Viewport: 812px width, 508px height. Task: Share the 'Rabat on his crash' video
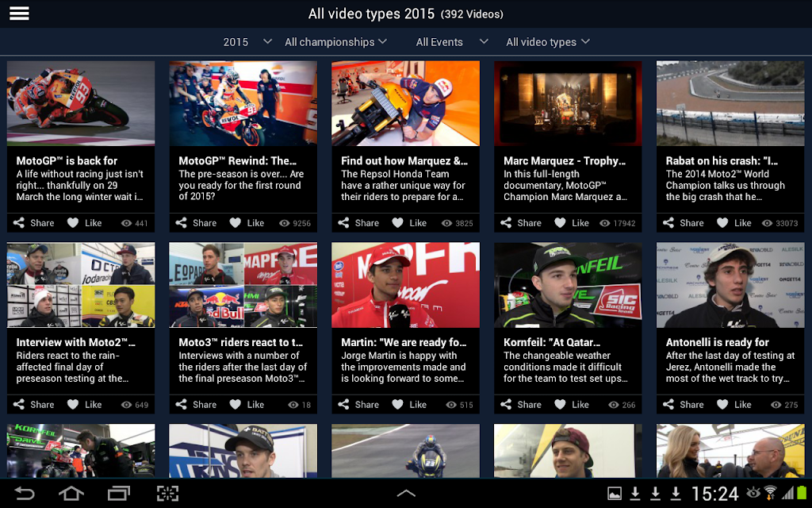click(683, 223)
